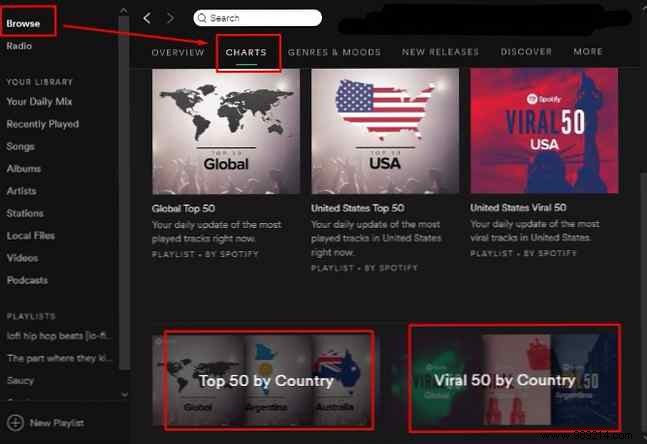Click the Global Top 50 title link
647x444 pixels.
click(184, 208)
